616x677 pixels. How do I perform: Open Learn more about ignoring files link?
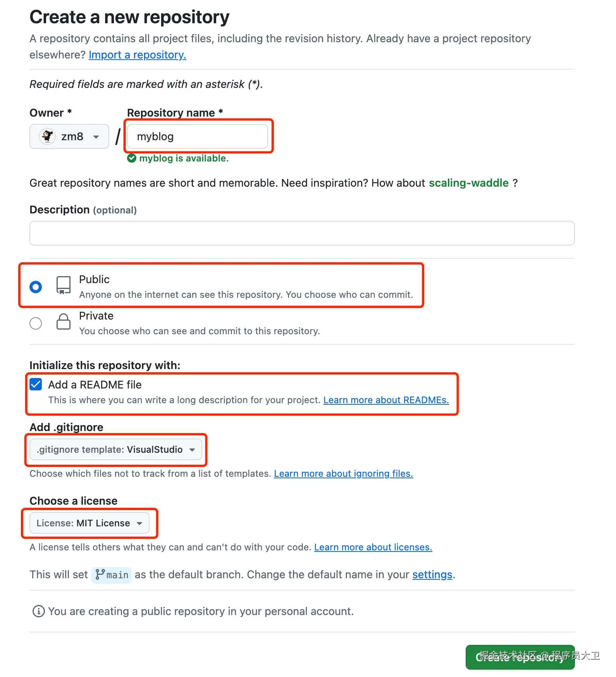click(343, 474)
